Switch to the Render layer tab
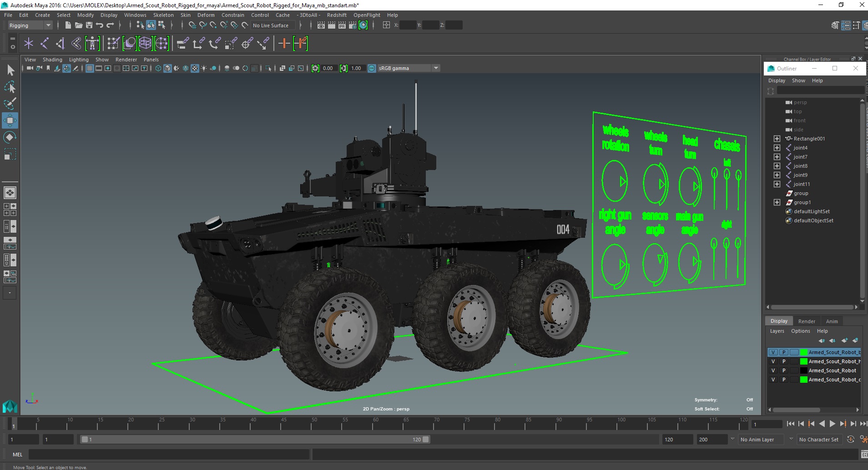The width and height of the screenshot is (868, 470). click(x=807, y=321)
